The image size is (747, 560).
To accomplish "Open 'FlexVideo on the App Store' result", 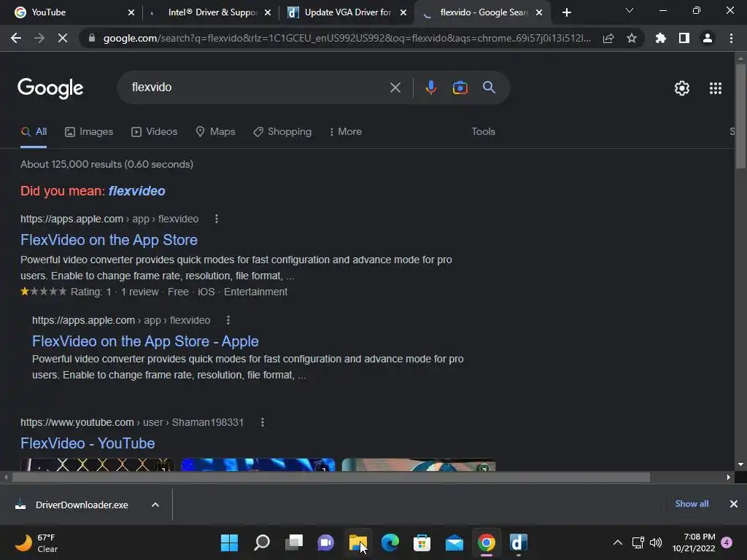I will click(109, 239).
